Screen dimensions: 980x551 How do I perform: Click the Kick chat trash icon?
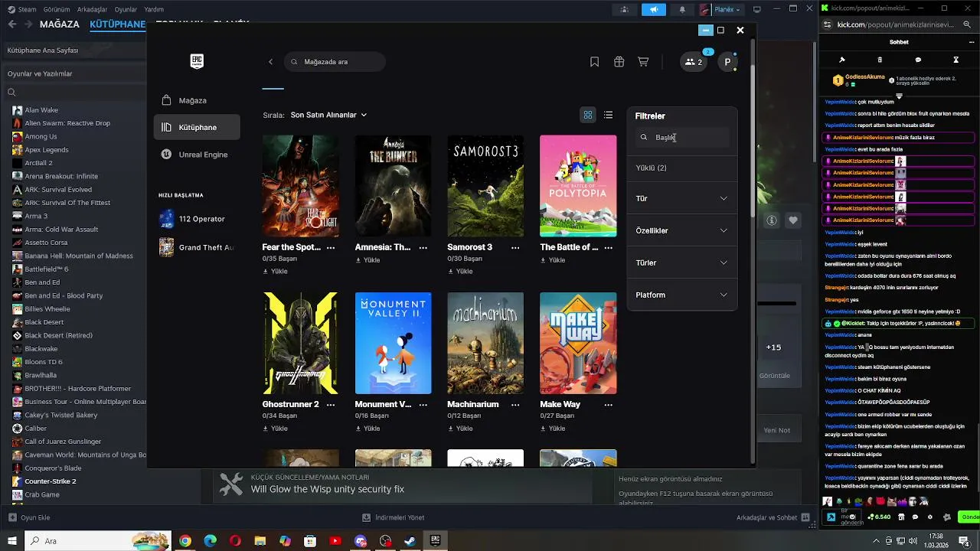880,60
